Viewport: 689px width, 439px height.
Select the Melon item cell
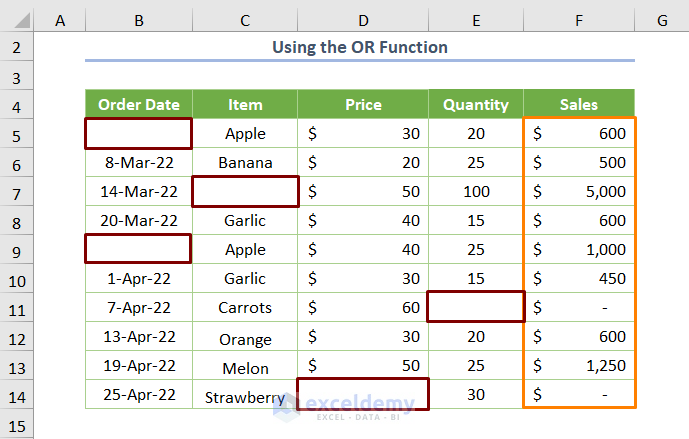point(245,365)
